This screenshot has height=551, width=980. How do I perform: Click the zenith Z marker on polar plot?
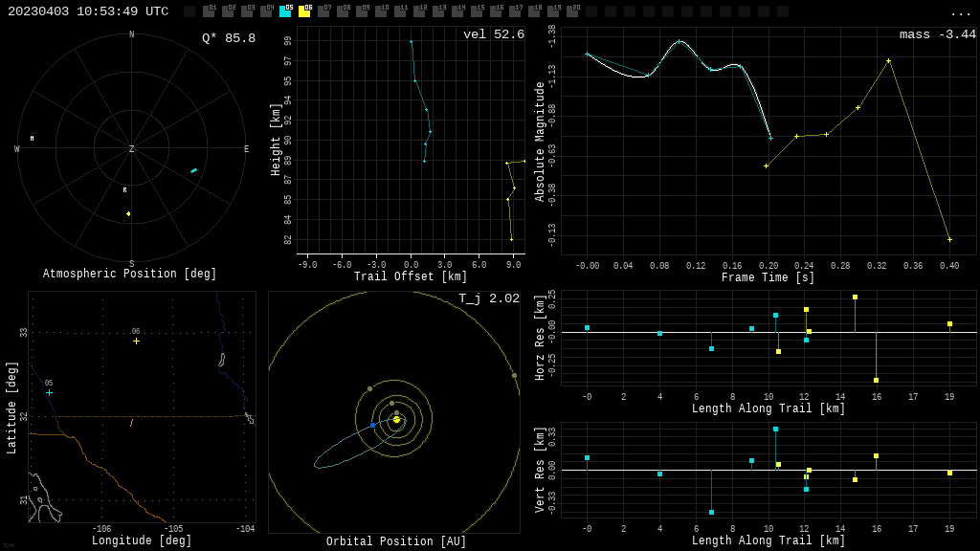point(132,149)
